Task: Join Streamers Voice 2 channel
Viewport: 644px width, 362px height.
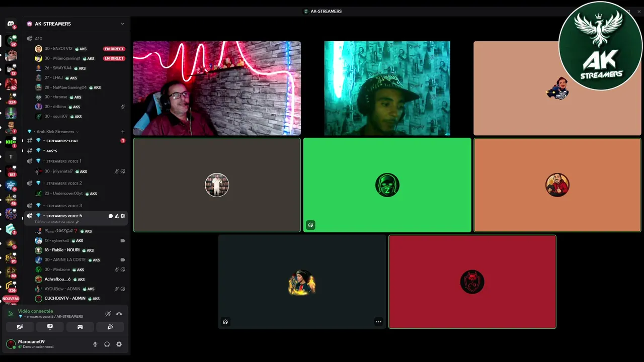Action: (75, 184)
